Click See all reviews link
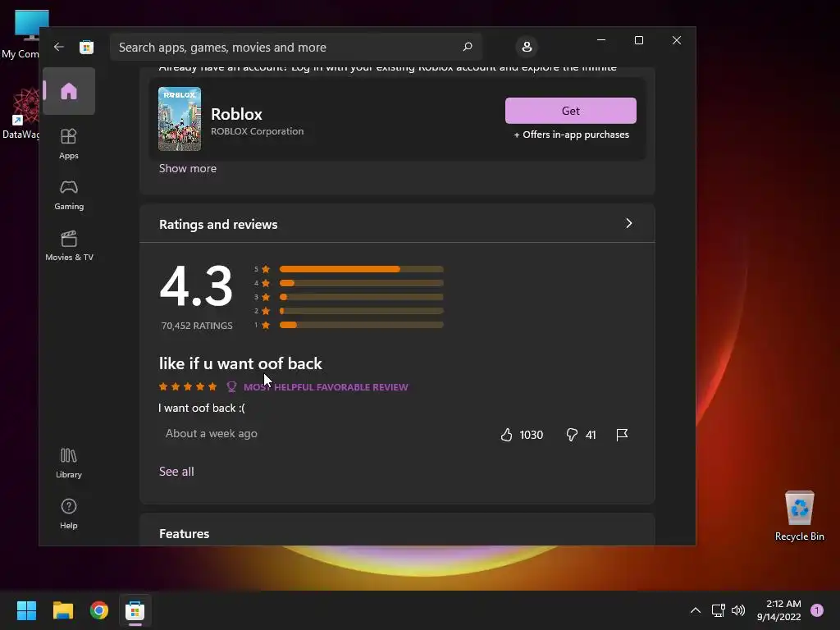 (176, 472)
